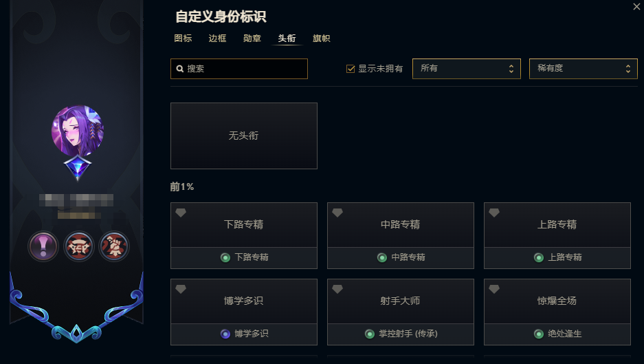Switch to the 图标 tab
Image resolution: width=644 pixels, height=364 pixels.
pos(183,39)
